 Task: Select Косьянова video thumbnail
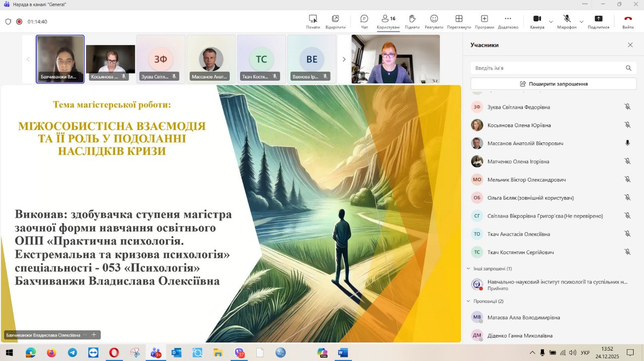pos(111,59)
